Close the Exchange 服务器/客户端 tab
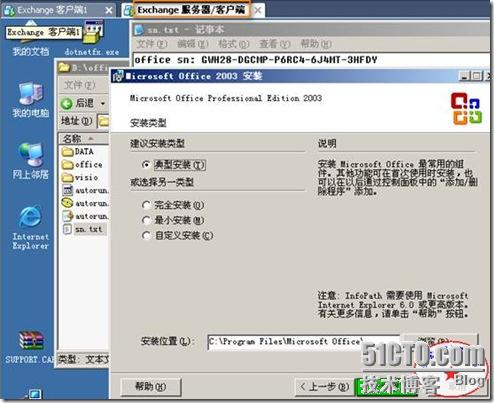The width and height of the screenshot is (494, 403). 258,10
